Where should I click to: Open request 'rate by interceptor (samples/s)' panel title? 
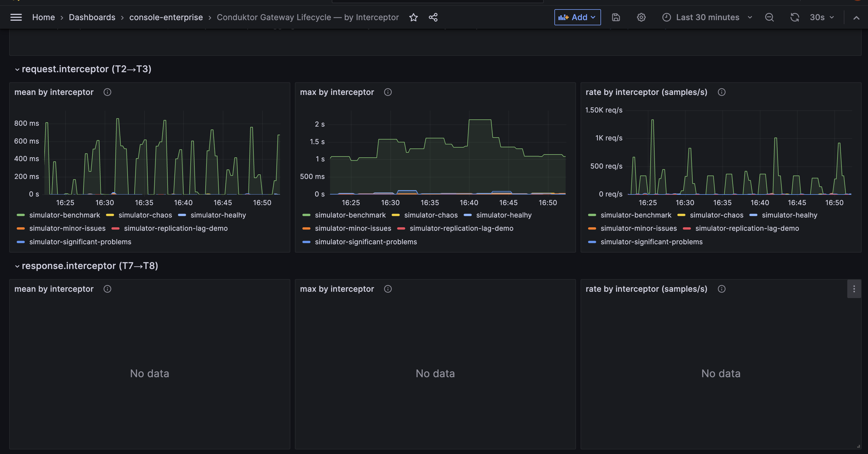click(x=646, y=92)
